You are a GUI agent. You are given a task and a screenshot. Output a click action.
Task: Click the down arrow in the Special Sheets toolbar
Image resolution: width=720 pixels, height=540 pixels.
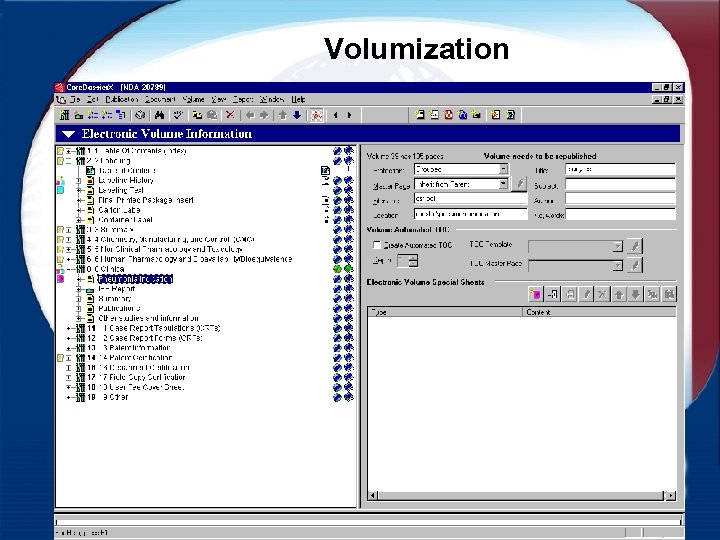pyautogui.click(x=636, y=294)
